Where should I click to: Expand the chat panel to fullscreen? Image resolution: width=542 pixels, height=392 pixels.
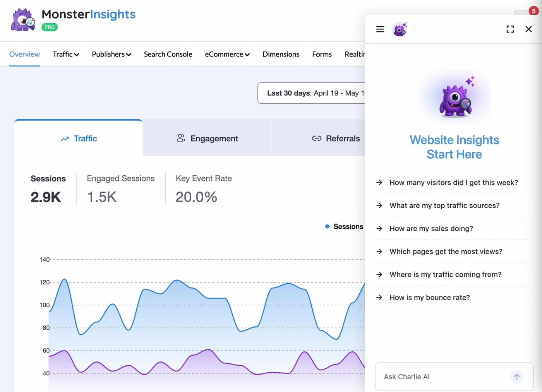tap(510, 29)
